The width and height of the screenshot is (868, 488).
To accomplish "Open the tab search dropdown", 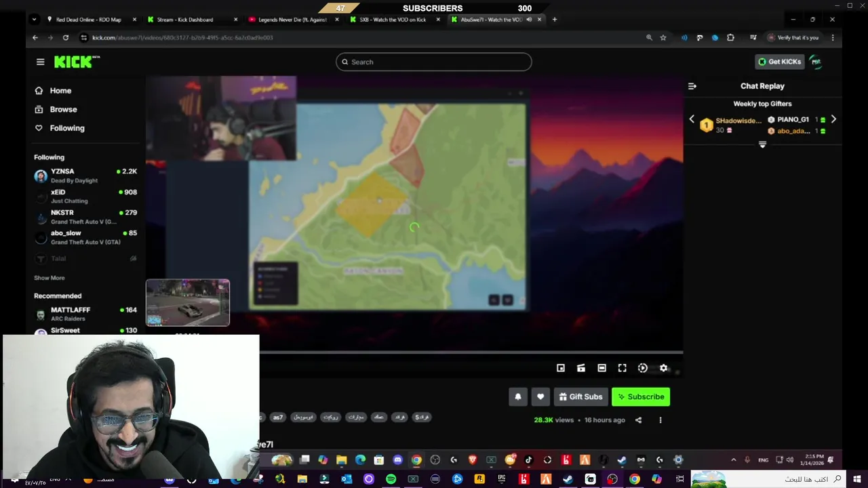I will point(34,20).
